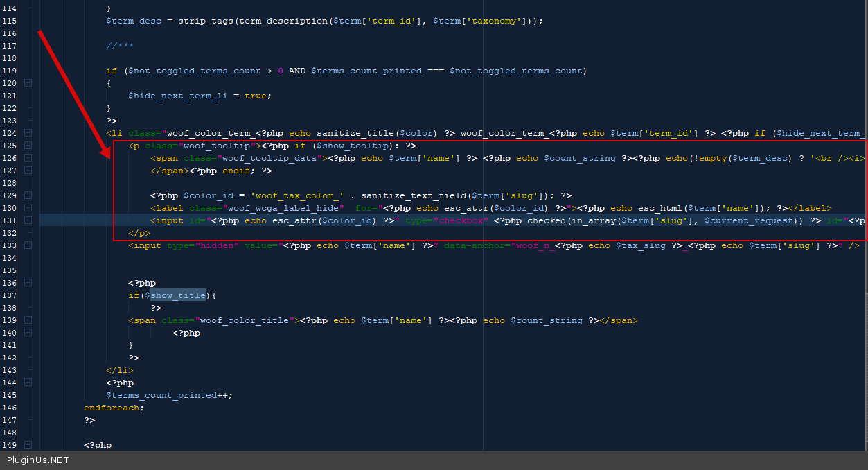
Task: Collapse the hidden input fold on line 133
Action: 28,245
